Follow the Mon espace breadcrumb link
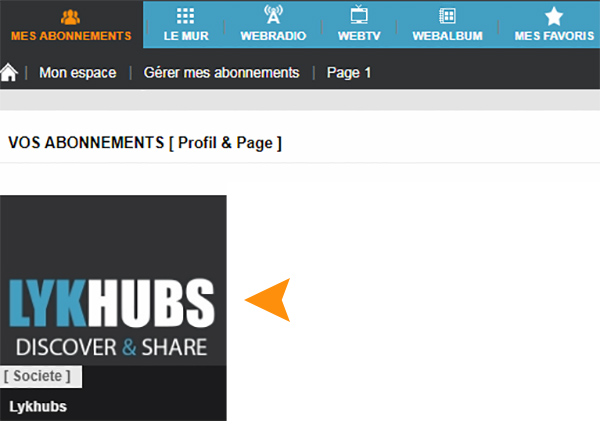This screenshot has height=439, width=600. 78,73
